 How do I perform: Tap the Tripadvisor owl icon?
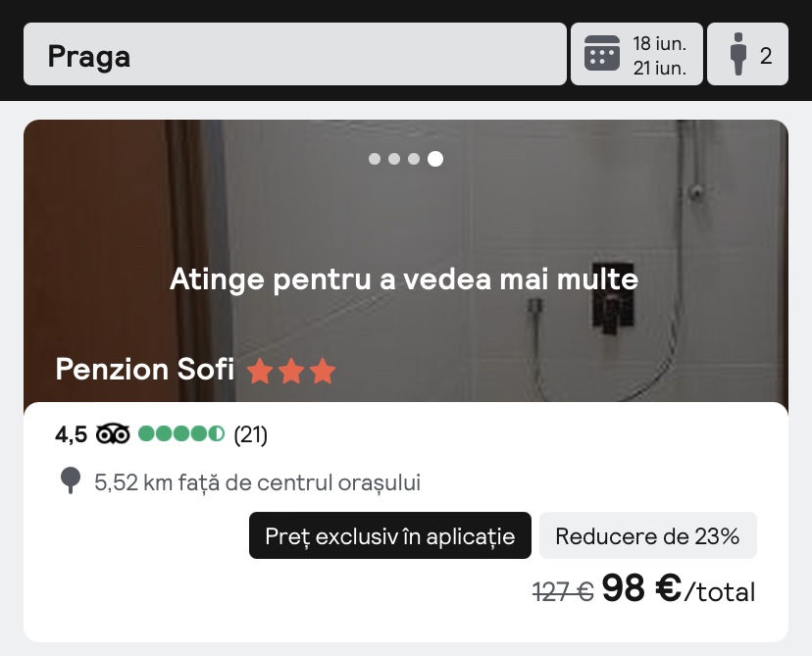113,433
